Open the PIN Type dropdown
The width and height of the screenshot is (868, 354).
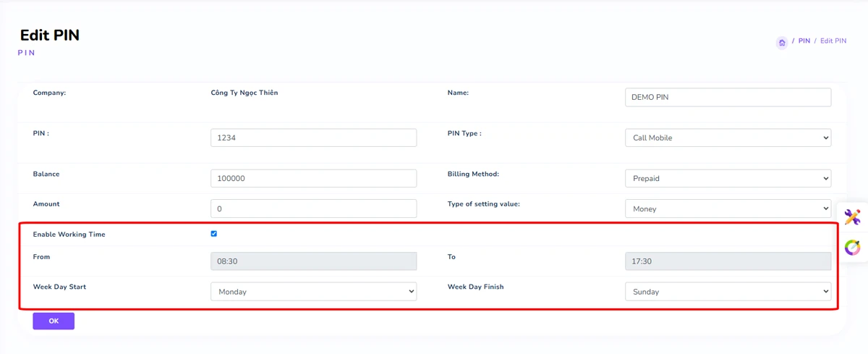tap(727, 138)
